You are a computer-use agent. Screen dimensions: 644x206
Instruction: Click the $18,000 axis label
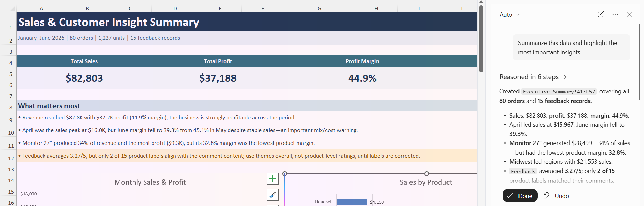tap(29, 194)
